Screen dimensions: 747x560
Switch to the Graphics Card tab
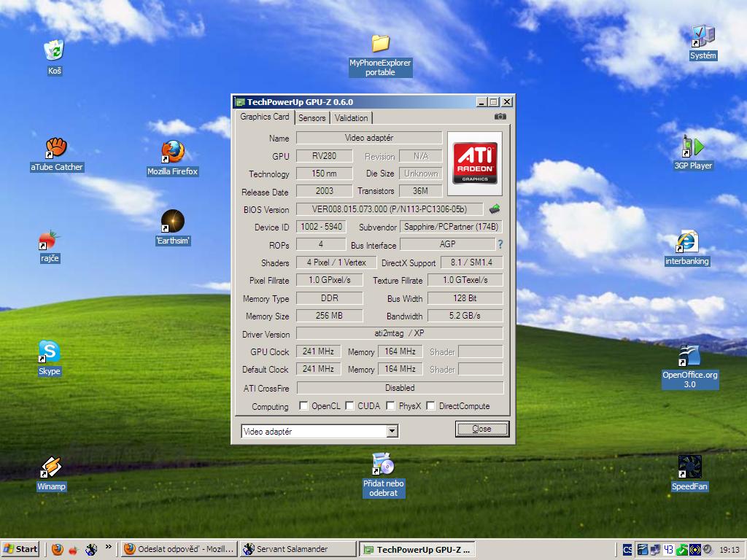264,117
